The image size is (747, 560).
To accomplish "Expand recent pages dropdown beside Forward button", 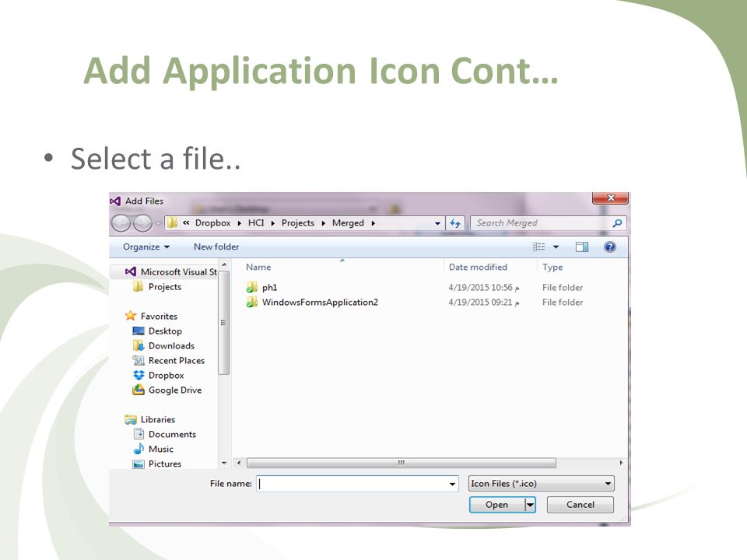I will tap(158, 223).
